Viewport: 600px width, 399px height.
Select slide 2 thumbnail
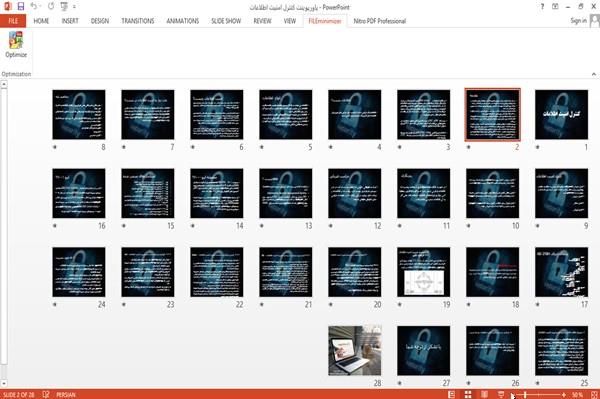492,114
